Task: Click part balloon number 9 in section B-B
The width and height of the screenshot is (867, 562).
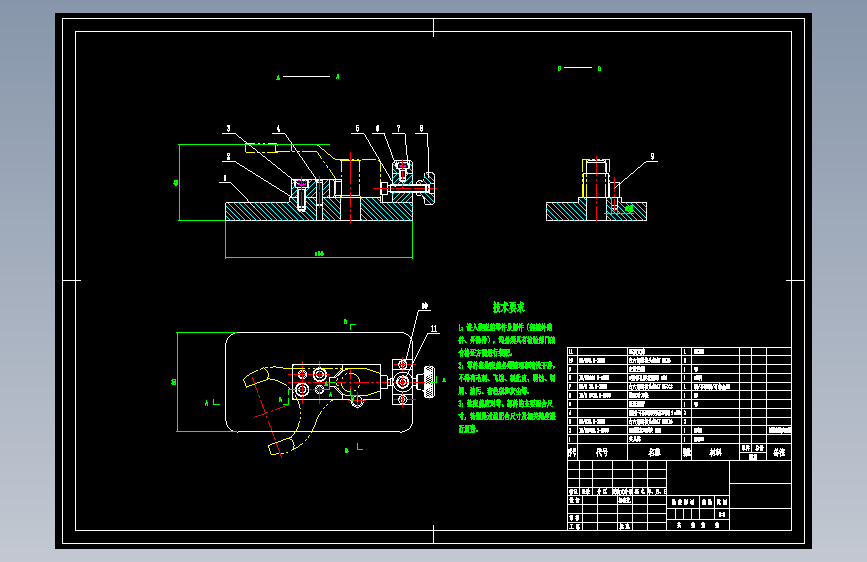Action: pos(652,157)
